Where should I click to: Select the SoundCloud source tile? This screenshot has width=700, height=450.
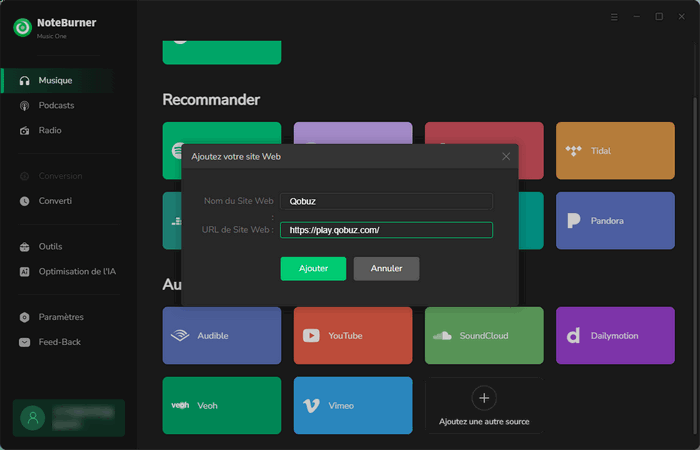pos(484,336)
